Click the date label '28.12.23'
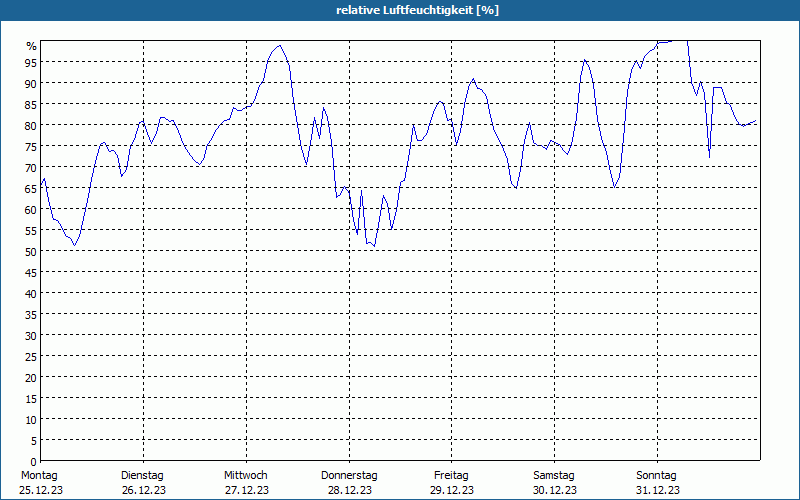The image size is (800, 500). pos(349,491)
